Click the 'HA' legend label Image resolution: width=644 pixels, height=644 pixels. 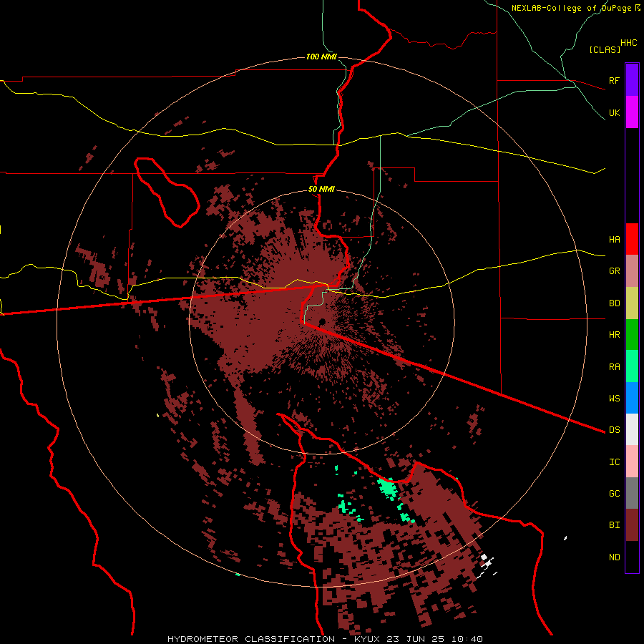coord(614,240)
